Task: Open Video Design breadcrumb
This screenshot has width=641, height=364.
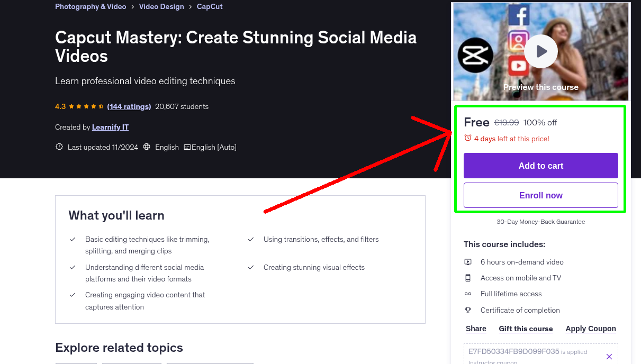Action: pos(161,6)
